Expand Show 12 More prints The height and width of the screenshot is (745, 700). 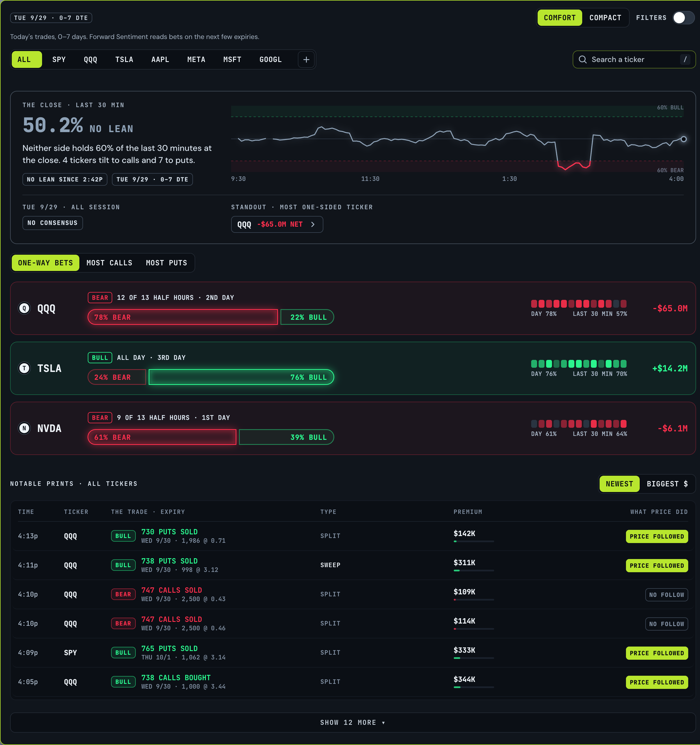pos(353,723)
